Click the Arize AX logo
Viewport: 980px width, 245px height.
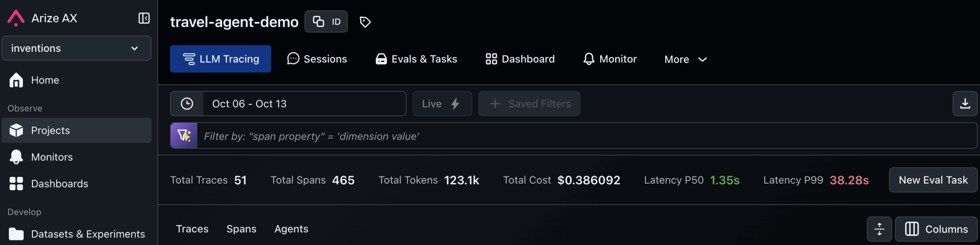(x=16, y=18)
